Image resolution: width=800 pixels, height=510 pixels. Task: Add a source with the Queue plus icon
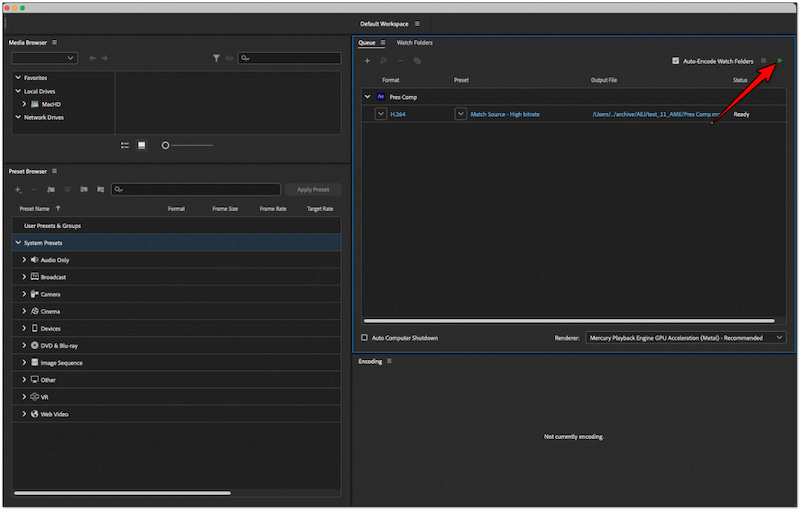click(367, 61)
